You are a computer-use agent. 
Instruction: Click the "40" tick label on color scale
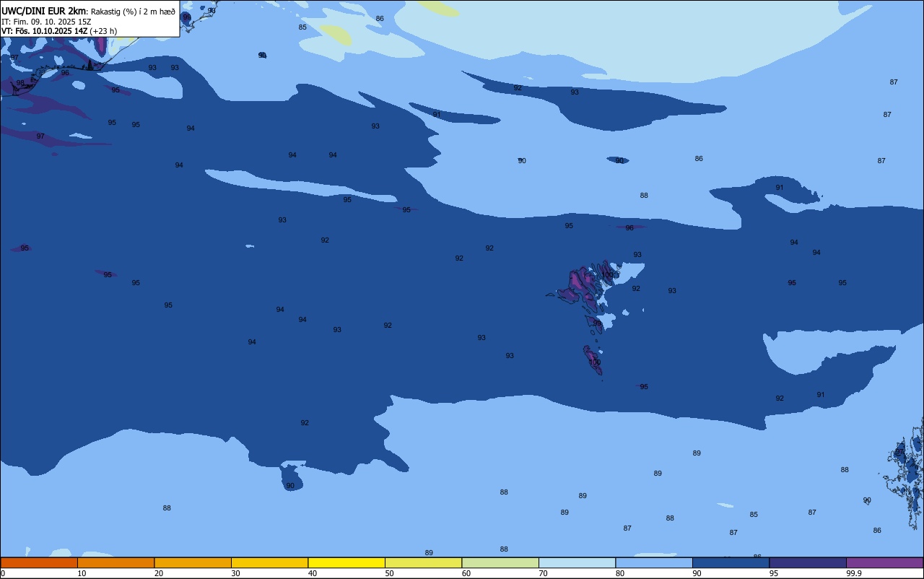(313, 573)
